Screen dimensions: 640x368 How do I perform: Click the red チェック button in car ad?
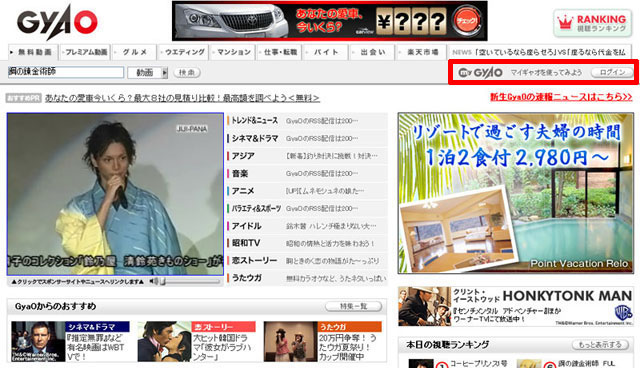pyautogui.click(x=467, y=21)
